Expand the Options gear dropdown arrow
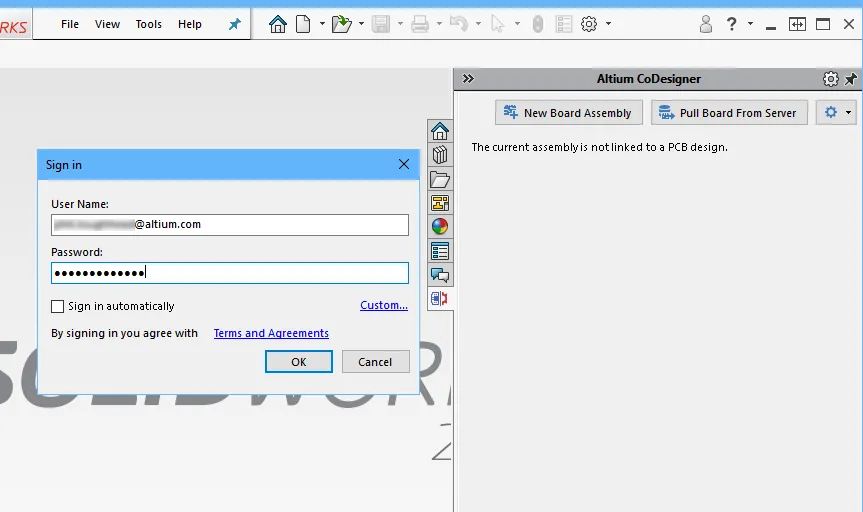 pyautogui.click(x=608, y=24)
